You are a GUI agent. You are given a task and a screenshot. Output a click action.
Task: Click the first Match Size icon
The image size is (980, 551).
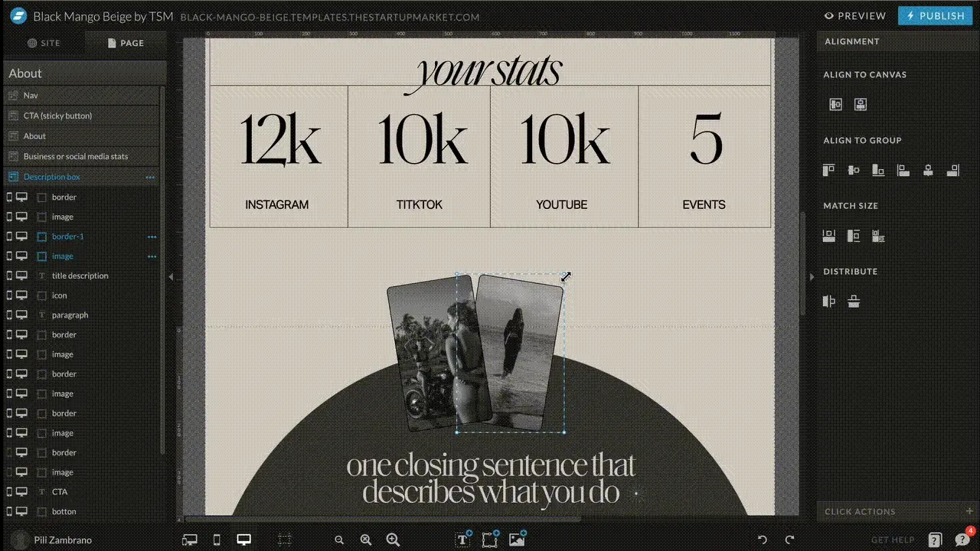[x=829, y=236]
